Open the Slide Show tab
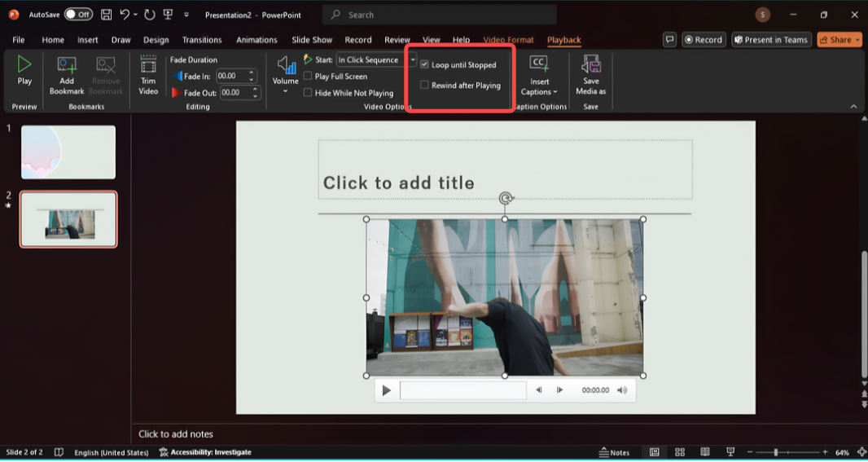The image size is (868, 462). (x=312, y=40)
